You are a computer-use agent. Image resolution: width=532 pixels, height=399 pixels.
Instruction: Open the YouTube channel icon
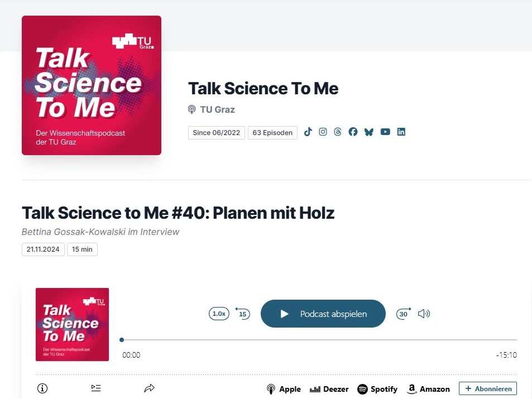[385, 132]
